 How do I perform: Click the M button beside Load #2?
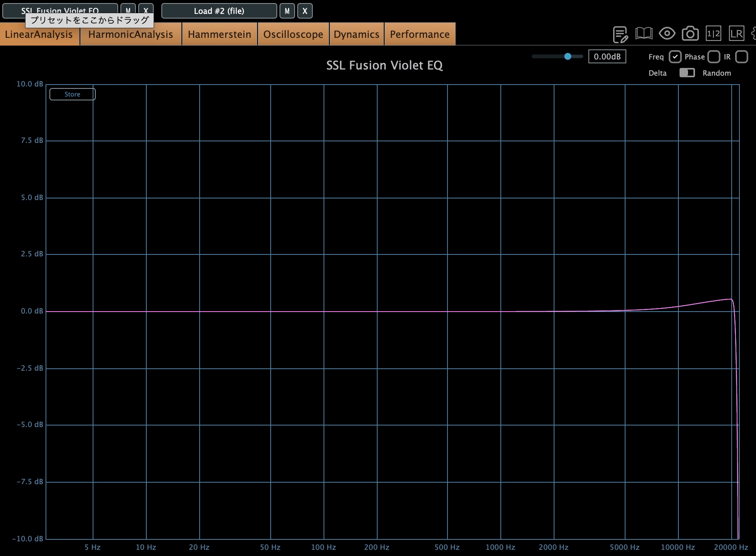(287, 11)
